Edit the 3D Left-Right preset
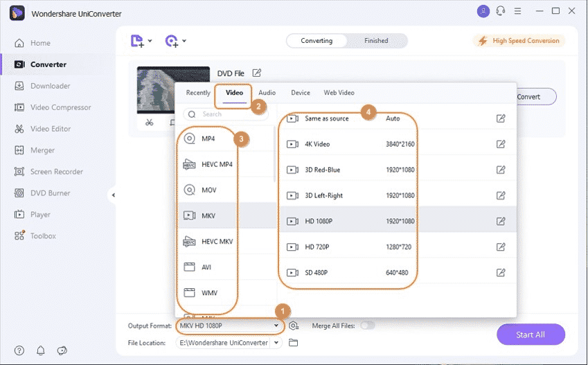 [501, 195]
